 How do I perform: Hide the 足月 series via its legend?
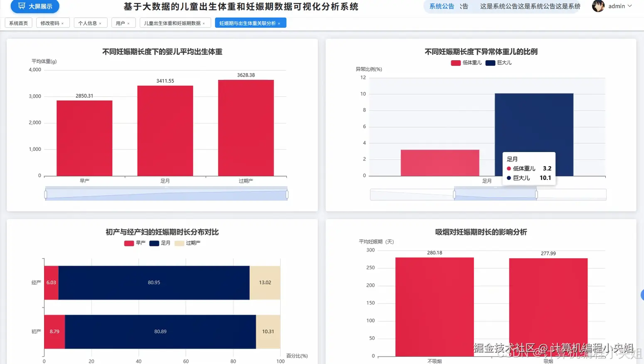154,243
